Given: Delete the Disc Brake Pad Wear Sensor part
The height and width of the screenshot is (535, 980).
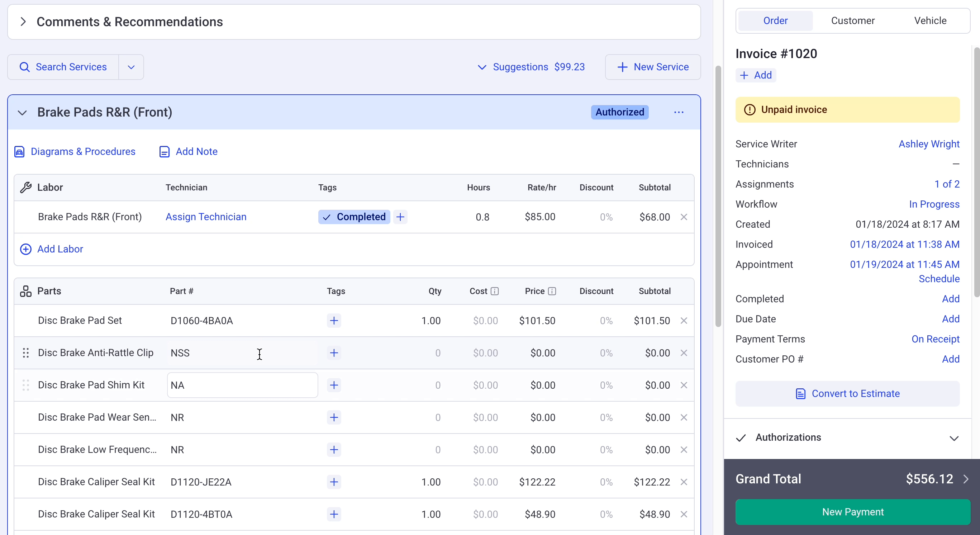Looking at the screenshot, I should (x=684, y=417).
